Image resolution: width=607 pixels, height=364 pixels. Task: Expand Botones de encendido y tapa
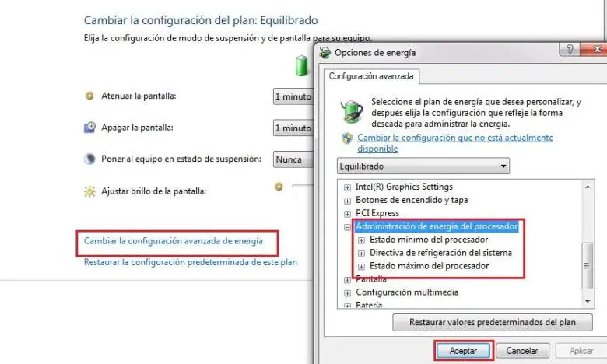pyautogui.click(x=347, y=201)
